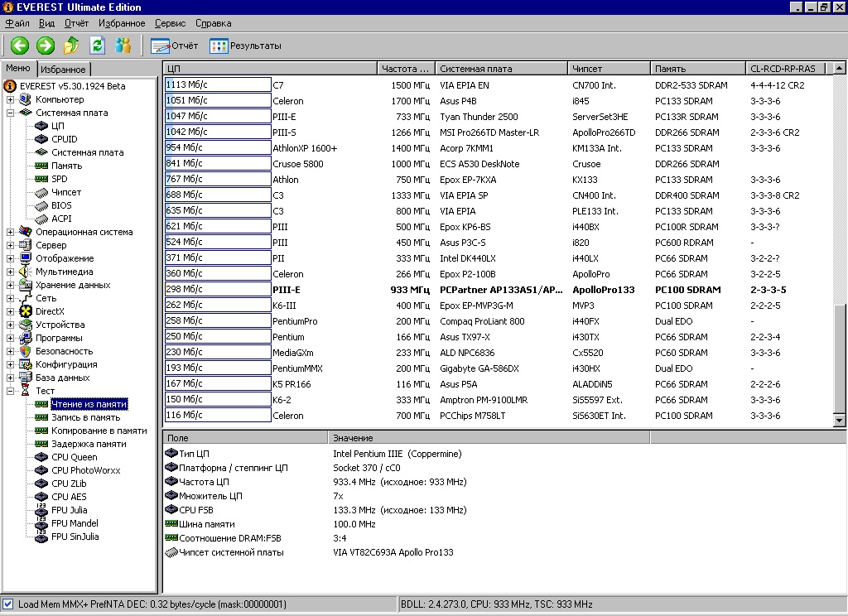
Task: Click the green forward arrow toolbar icon
Action: tap(46, 46)
